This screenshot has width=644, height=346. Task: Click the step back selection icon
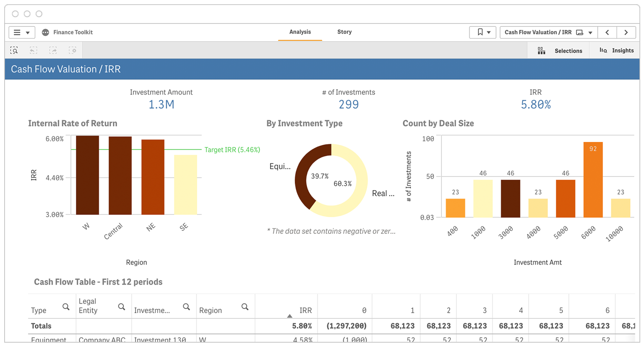(x=33, y=50)
